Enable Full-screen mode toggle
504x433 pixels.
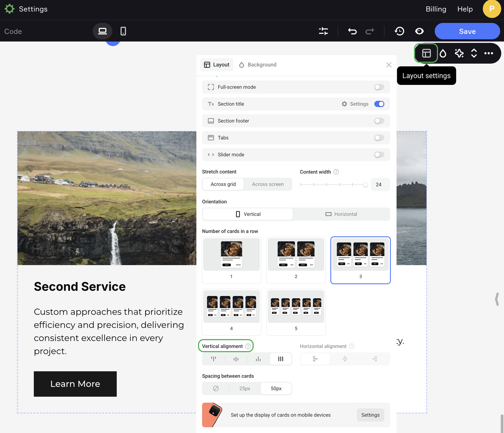(379, 87)
